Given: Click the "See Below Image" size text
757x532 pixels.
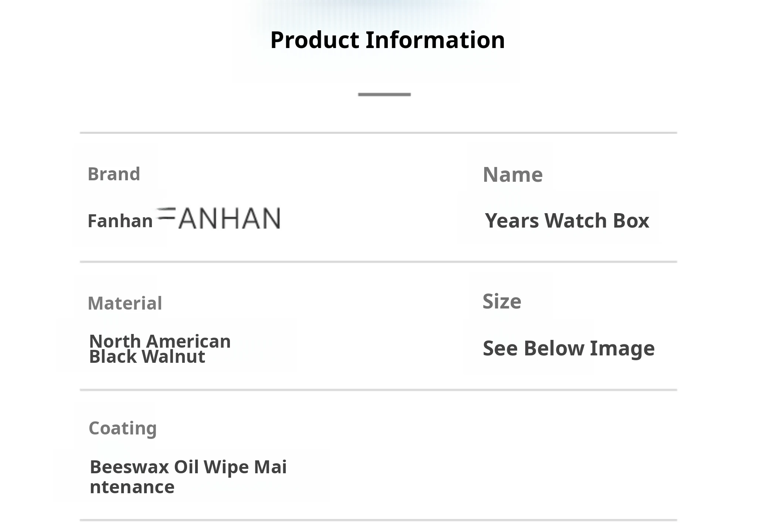Looking at the screenshot, I should (x=568, y=348).
